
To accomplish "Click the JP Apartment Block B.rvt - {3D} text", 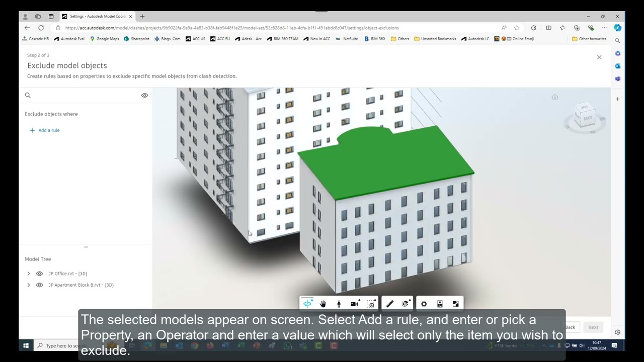I will click(x=81, y=285).
